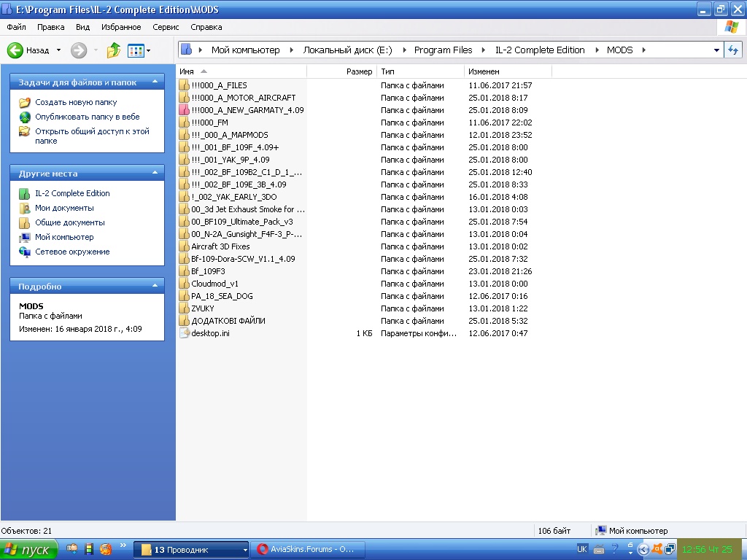Open the Сервис menu

(x=166, y=27)
